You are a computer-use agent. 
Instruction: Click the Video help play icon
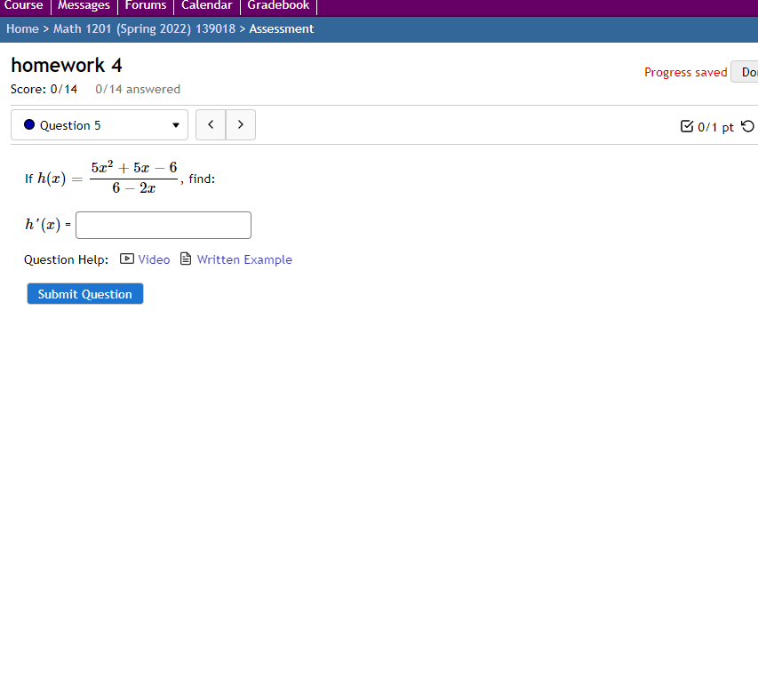[x=126, y=259]
